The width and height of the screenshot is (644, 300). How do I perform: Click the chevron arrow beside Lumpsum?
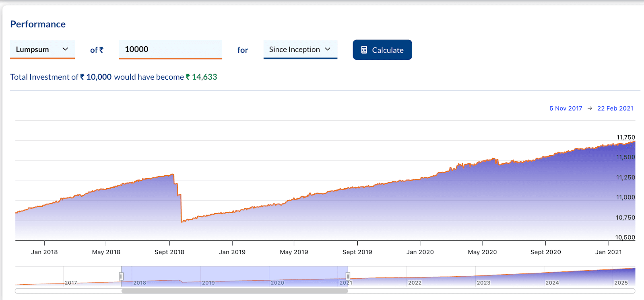coord(65,49)
